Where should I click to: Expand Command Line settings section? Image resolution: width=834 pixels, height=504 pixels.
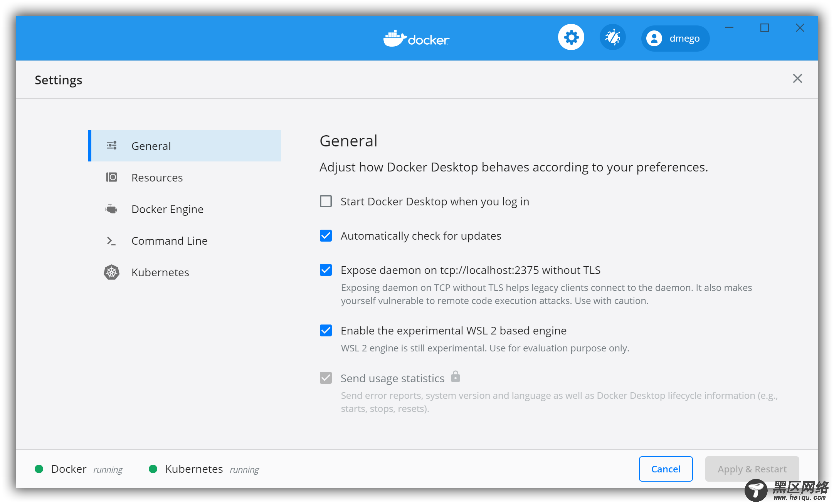coord(168,241)
